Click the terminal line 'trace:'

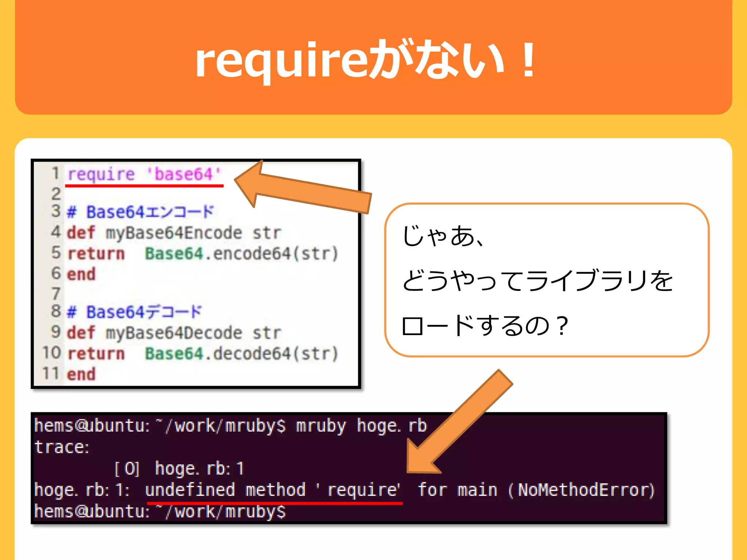coord(62,447)
